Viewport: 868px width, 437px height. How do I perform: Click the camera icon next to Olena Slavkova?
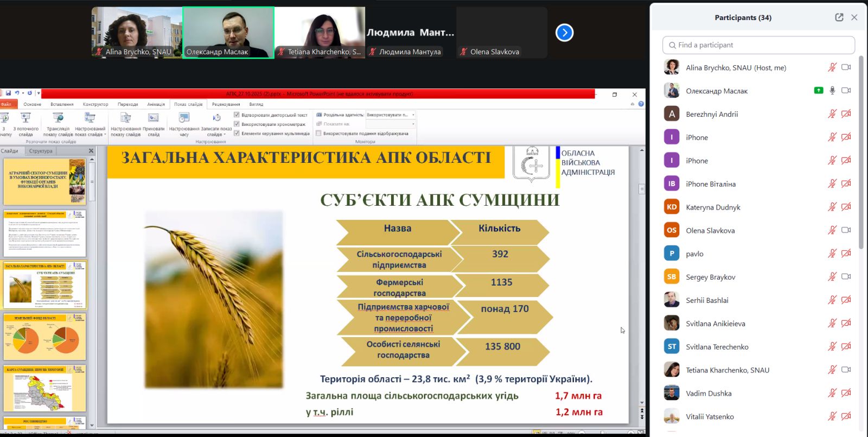[x=846, y=230]
